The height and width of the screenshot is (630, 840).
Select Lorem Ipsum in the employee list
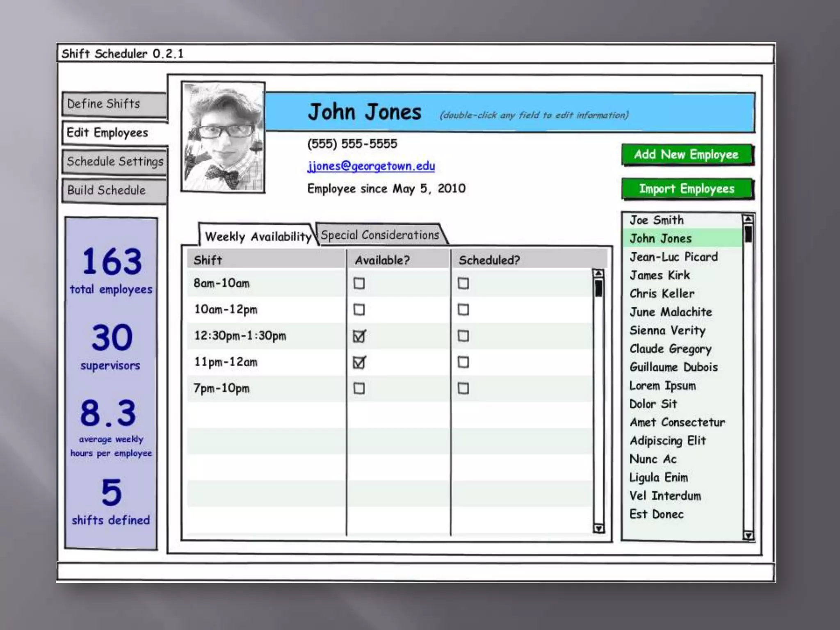(x=682, y=386)
